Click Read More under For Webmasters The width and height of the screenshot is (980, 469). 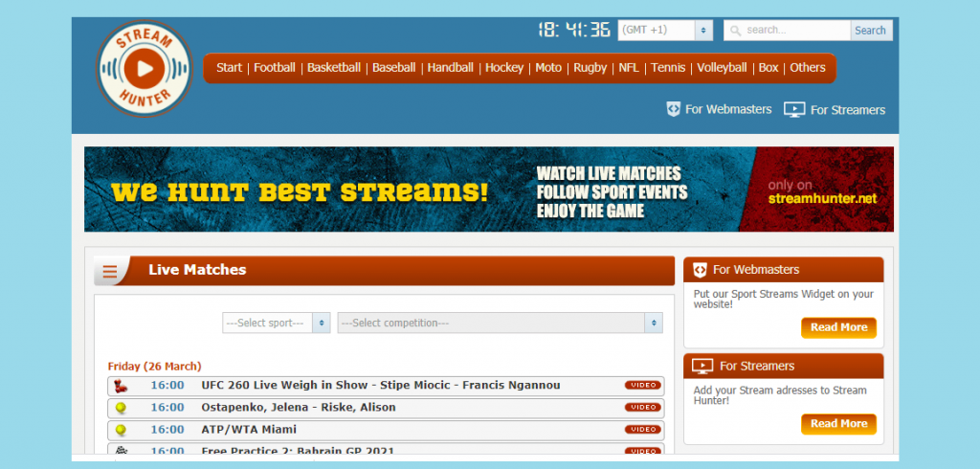(838, 327)
